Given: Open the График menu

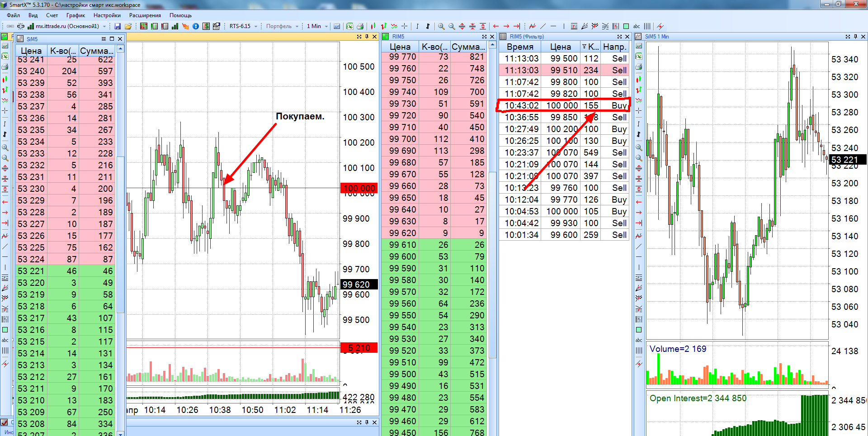Looking at the screenshot, I should click(x=75, y=15).
